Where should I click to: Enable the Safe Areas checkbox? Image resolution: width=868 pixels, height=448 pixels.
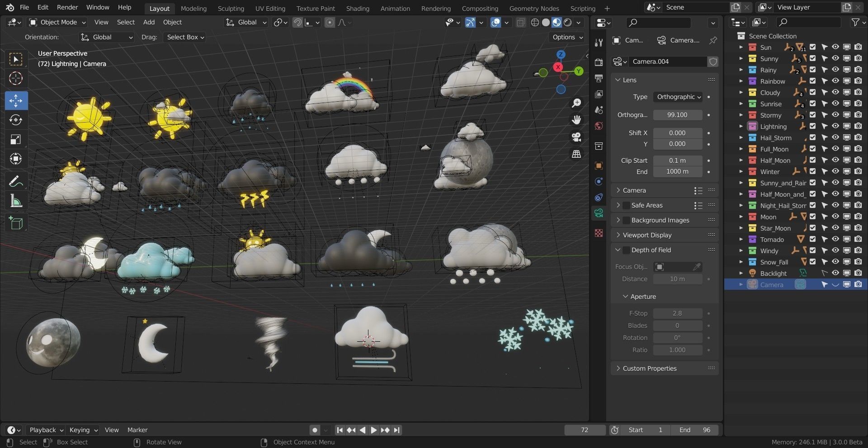[x=626, y=205]
